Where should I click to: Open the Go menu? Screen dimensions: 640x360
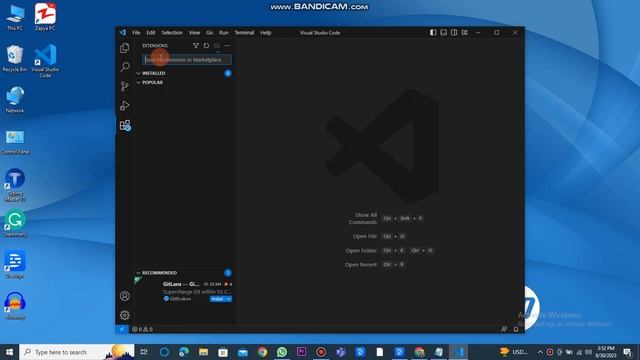pos(209,33)
